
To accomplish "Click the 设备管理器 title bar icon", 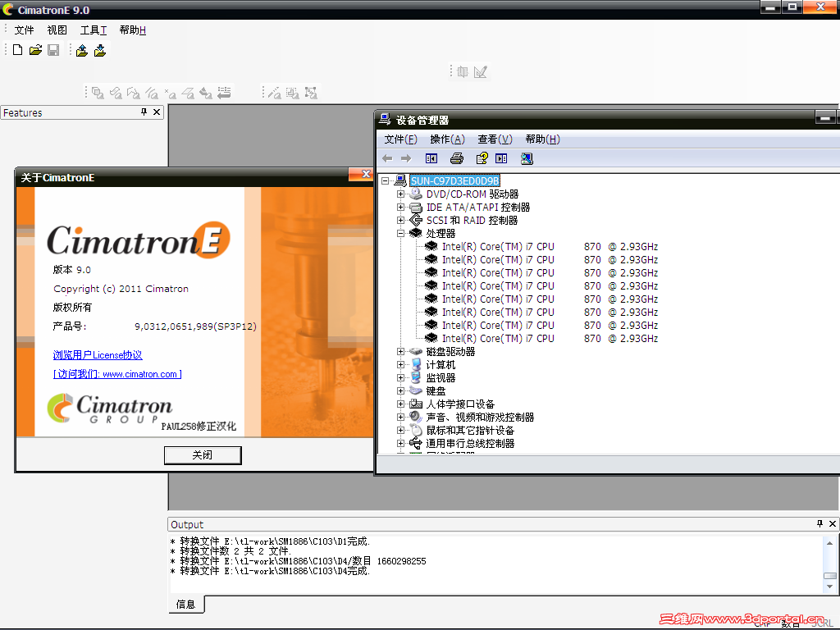I will coord(385,119).
